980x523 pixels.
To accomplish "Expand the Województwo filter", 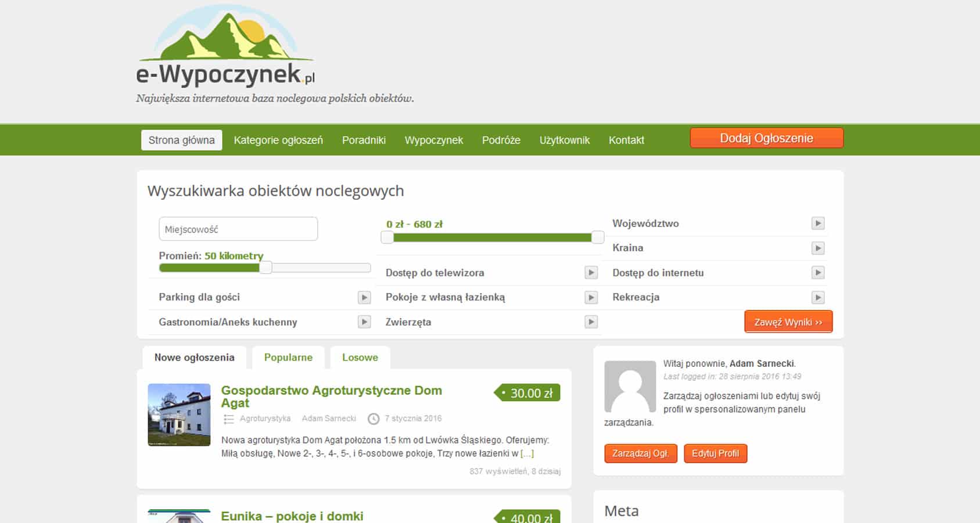I will (818, 223).
